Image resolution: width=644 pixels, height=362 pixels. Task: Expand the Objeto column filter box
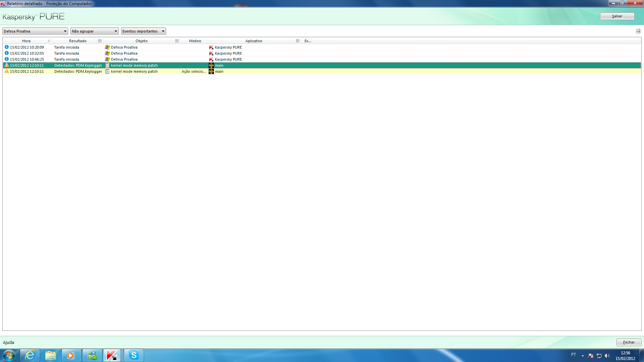coord(177,41)
